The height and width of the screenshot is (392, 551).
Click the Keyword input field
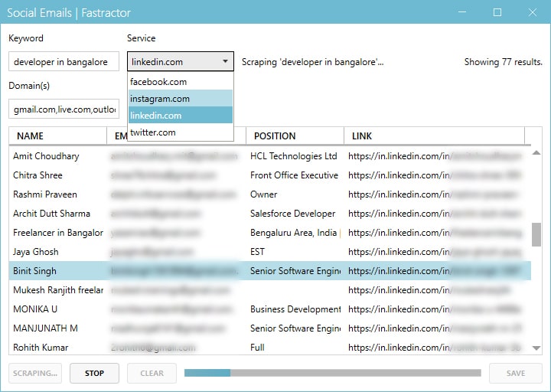tap(64, 61)
